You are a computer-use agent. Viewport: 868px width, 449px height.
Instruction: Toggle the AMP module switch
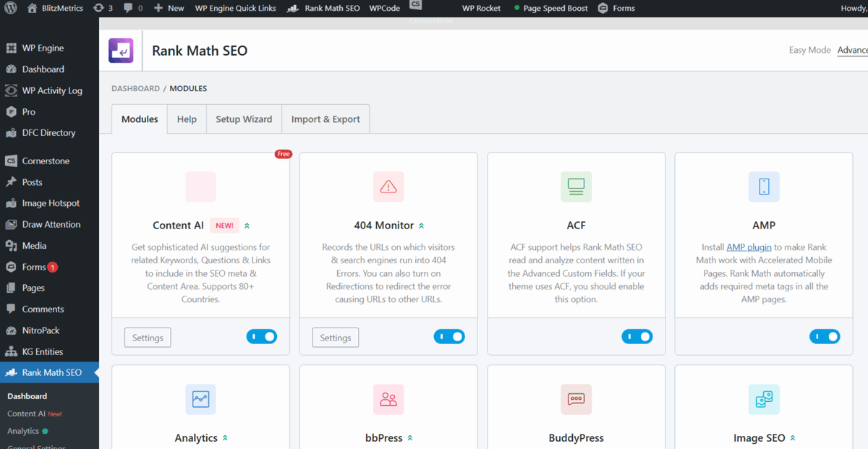pyautogui.click(x=825, y=337)
